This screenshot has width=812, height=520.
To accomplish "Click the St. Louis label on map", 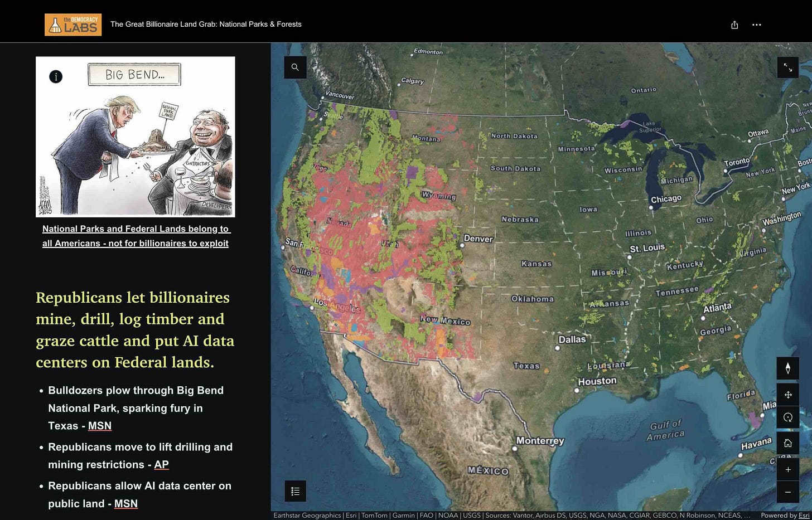I will pyautogui.click(x=647, y=248).
